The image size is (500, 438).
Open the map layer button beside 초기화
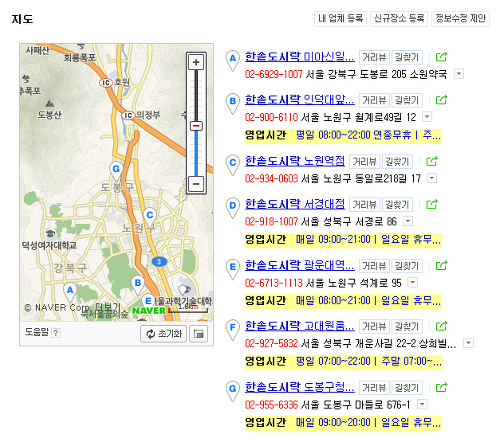[199, 334]
